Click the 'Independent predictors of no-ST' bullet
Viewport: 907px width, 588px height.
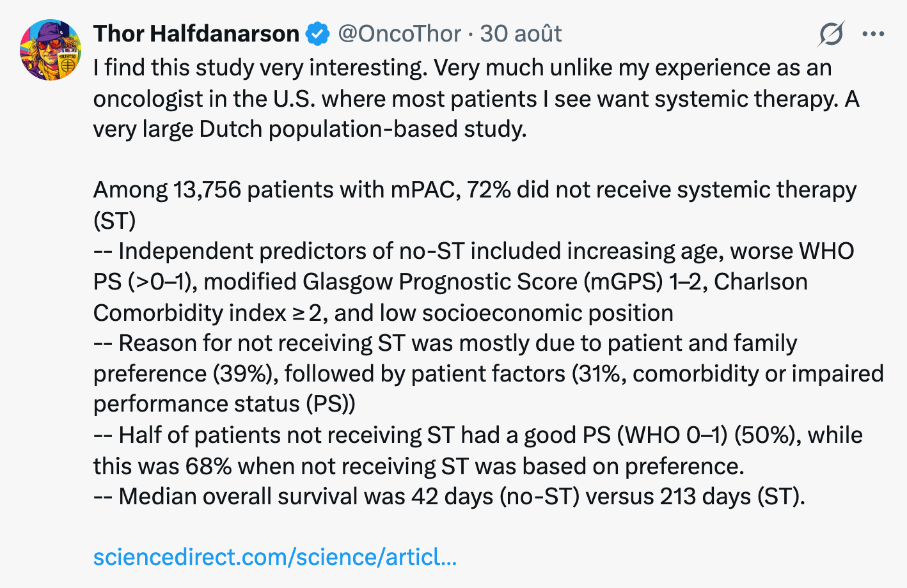coord(474,282)
